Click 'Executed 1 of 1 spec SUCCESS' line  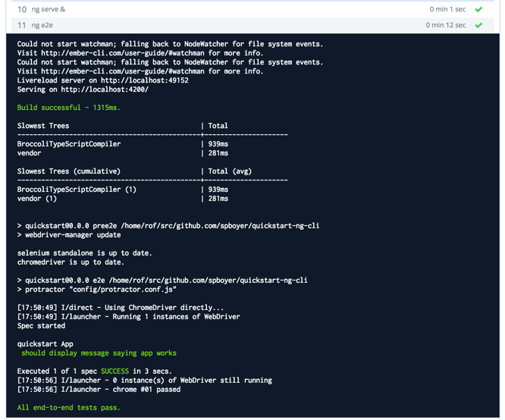tap(94, 371)
